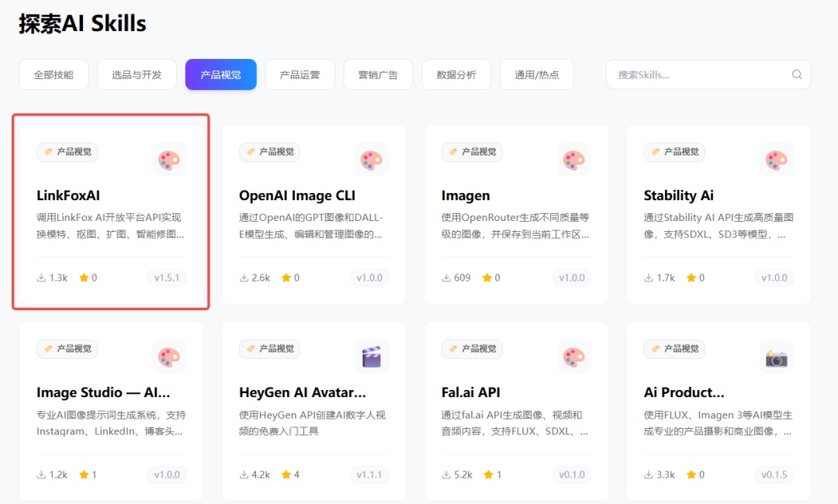
Task: Open the Image Studio — AI... skill title
Action: click(x=103, y=392)
